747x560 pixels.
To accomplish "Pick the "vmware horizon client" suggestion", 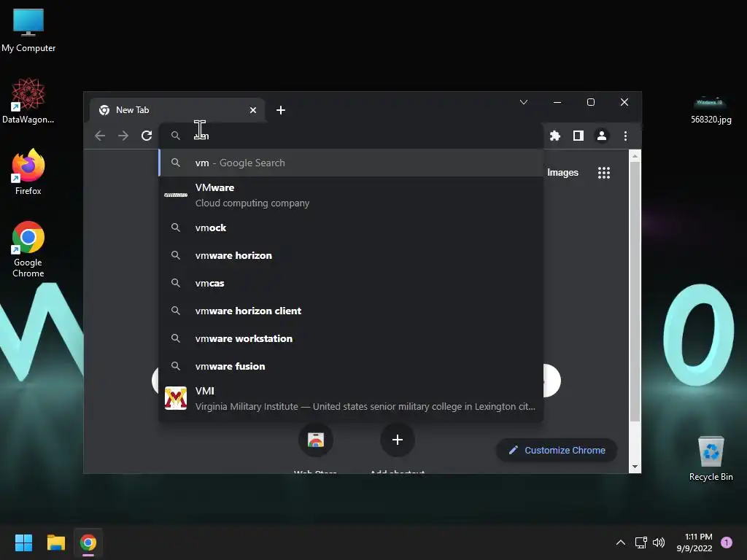I will [351, 311].
